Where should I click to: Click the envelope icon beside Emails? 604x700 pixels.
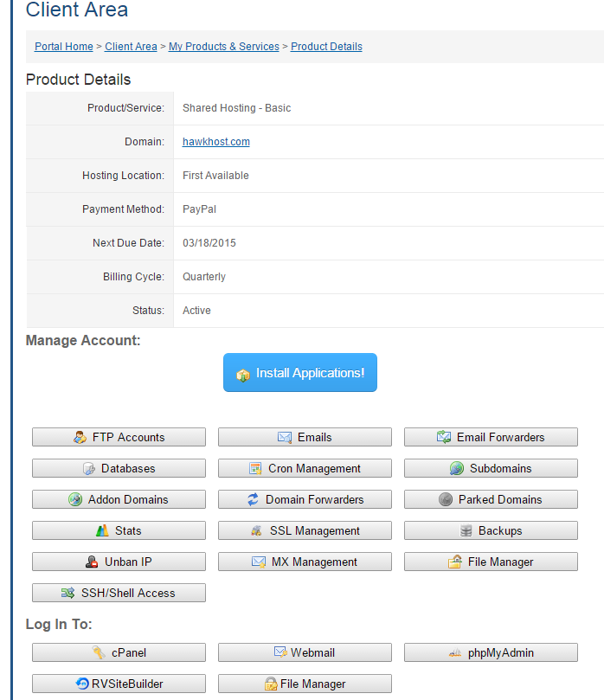285,437
